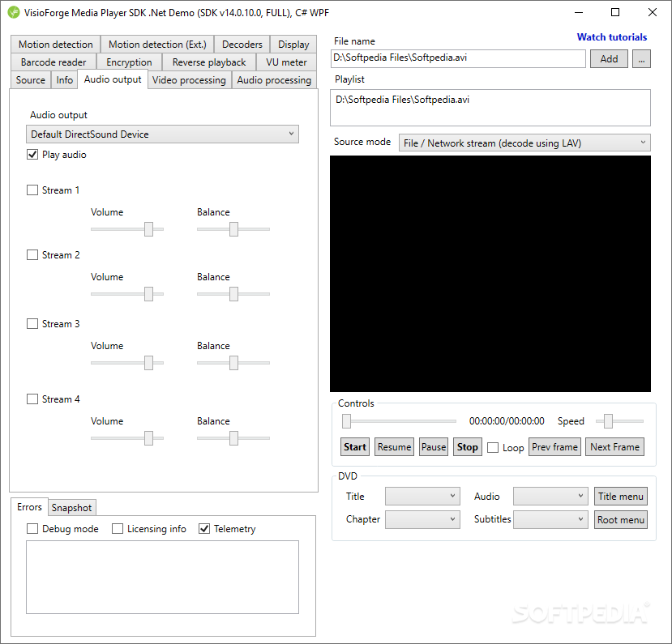The image size is (672, 644).
Task: Uncheck the Play audio checkbox
Action: pos(32,155)
